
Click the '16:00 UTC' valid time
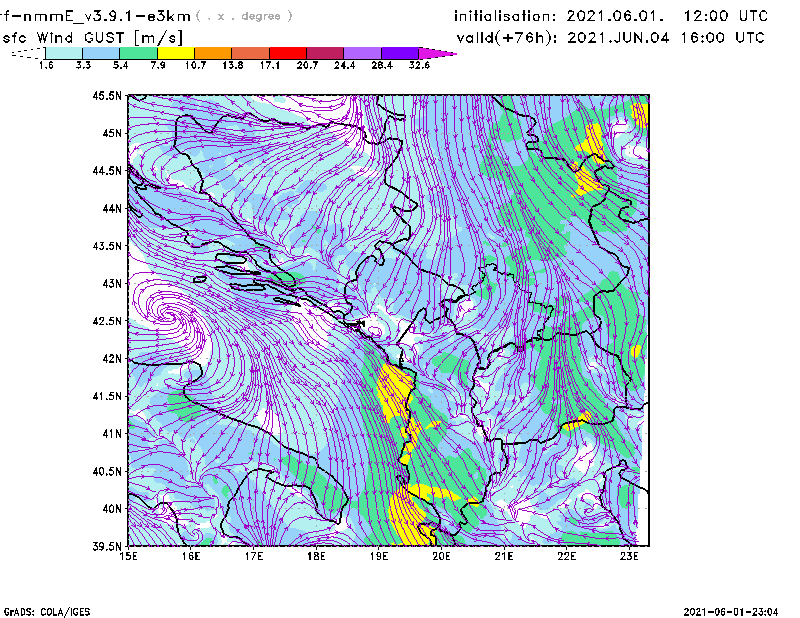pyautogui.click(x=722, y=38)
